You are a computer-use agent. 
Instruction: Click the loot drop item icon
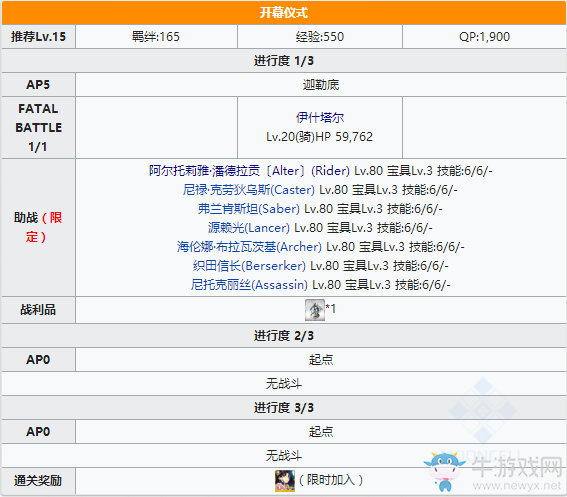[x=315, y=310]
